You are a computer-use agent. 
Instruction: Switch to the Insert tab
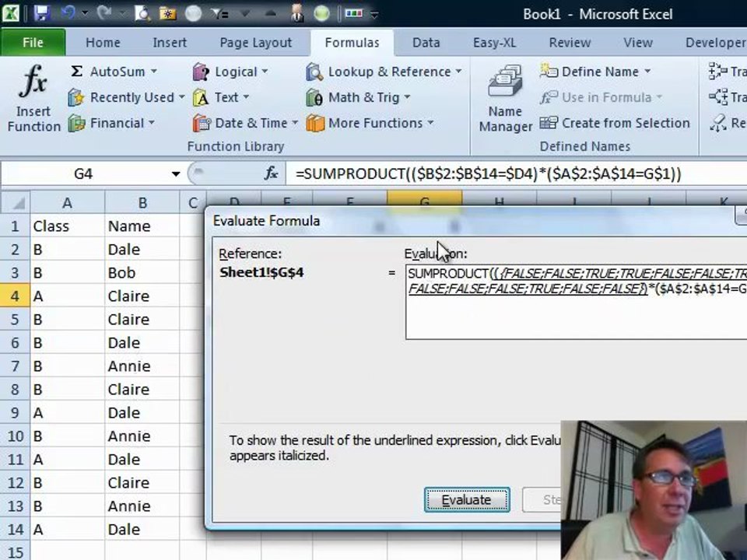(x=170, y=42)
